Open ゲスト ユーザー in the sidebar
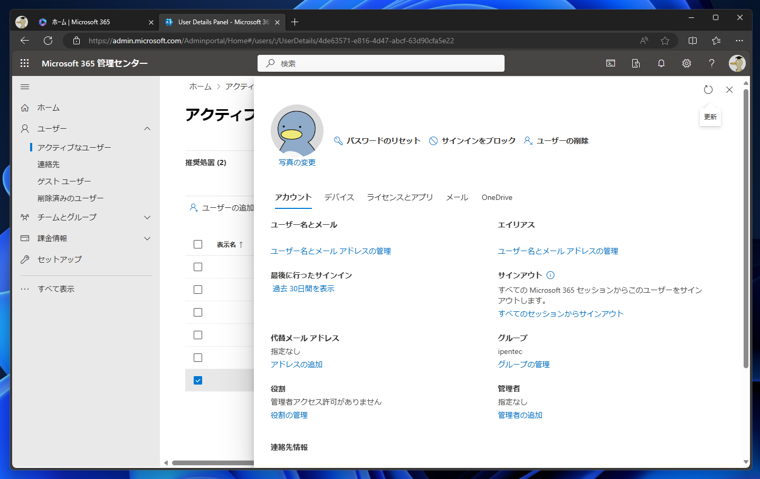The height and width of the screenshot is (479, 760). (x=64, y=181)
